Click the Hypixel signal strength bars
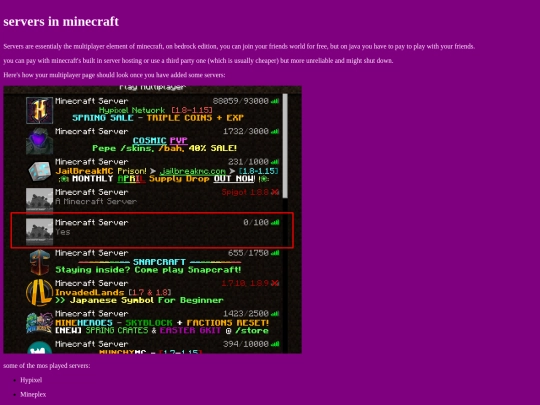 coord(275,101)
